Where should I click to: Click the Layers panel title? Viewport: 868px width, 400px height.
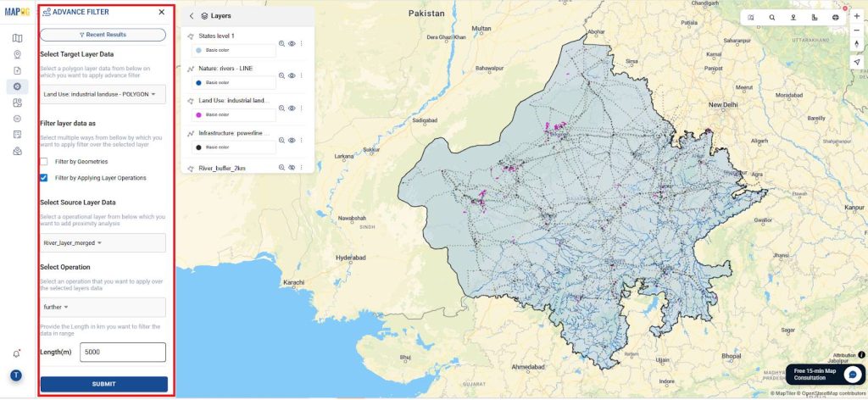220,16
